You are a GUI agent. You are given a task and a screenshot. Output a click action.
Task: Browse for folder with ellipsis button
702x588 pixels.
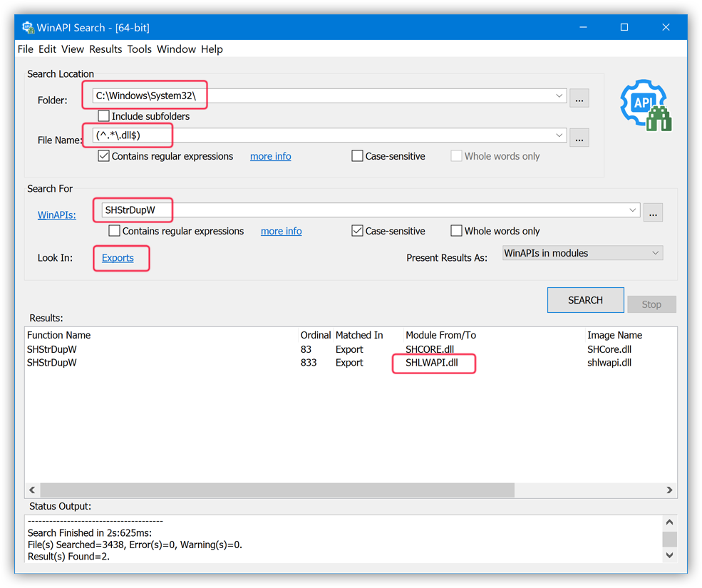(579, 98)
